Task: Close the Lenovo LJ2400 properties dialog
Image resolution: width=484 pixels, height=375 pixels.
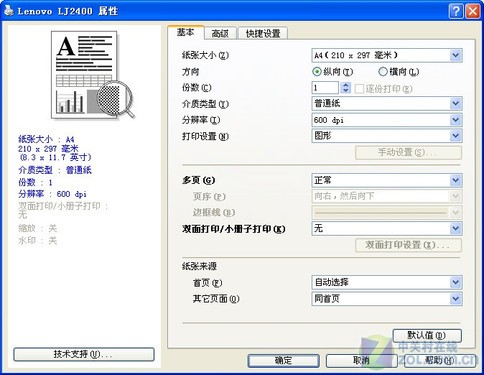Action: (473, 11)
